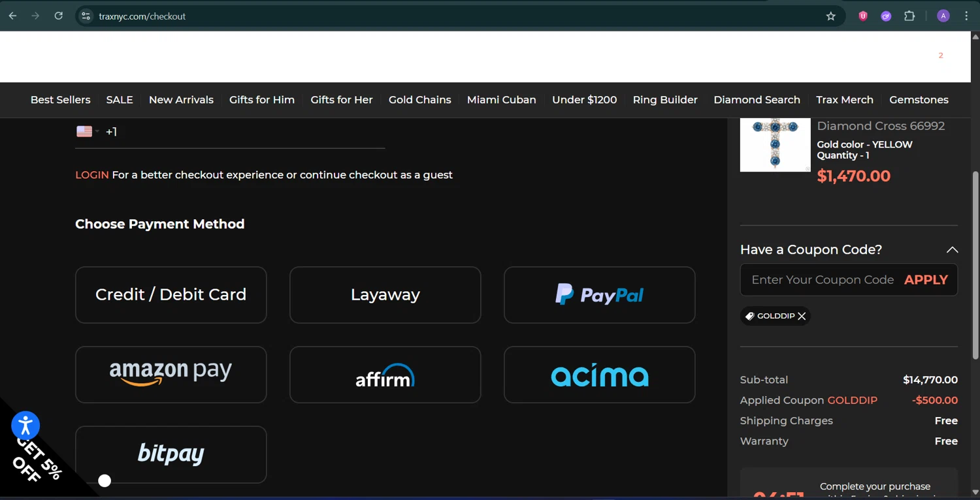Open the Diamond Cross product thumbnail
The image size is (980, 500).
pos(775,145)
